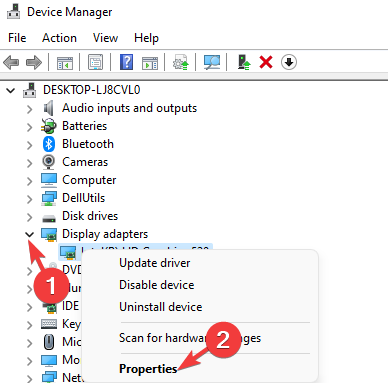This screenshot has height=383, width=388.
Task: Select the Bluetooth tree row
Action: pos(88,144)
